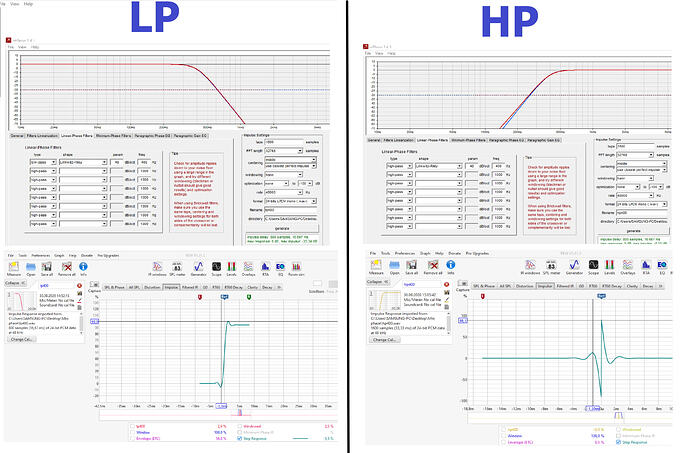690x453 pixels.
Task: Toggle Envelope (ETC) checkbox in LP REW legend
Action: [132, 438]
